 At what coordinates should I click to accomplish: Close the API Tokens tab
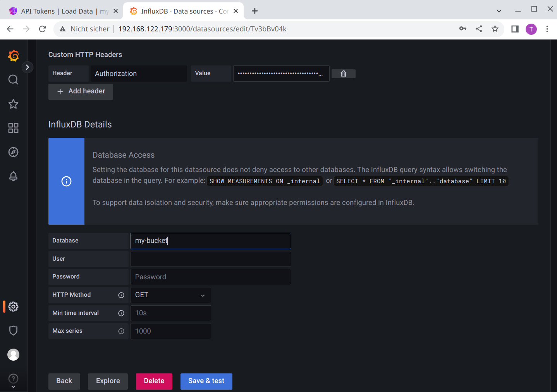115,11
